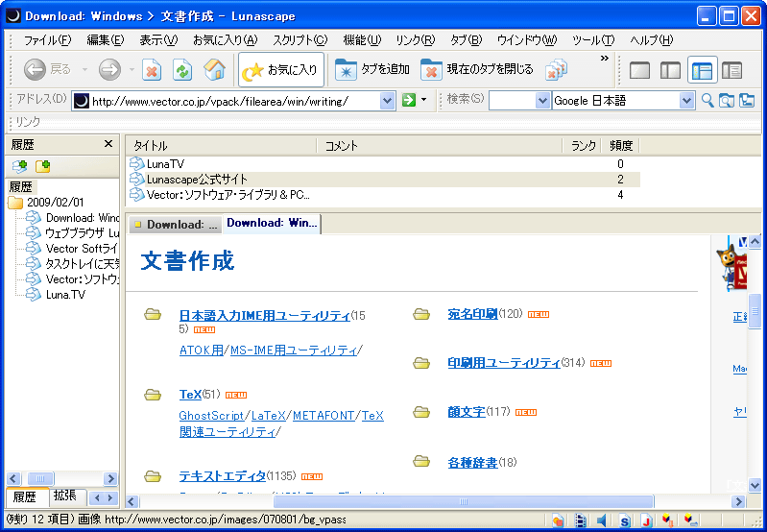Click the folder icon beside テキストエディタ
The image size is (767, 532).
(x=153, y=475)
